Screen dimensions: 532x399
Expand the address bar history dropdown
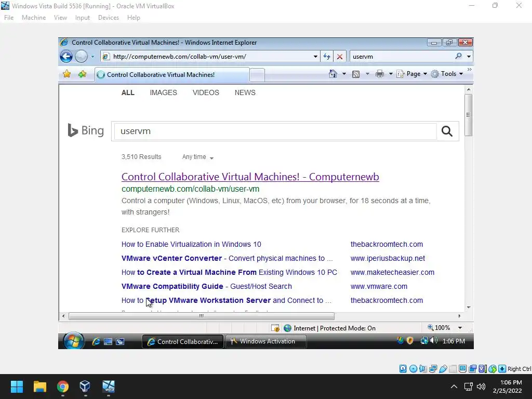(315, 57)
